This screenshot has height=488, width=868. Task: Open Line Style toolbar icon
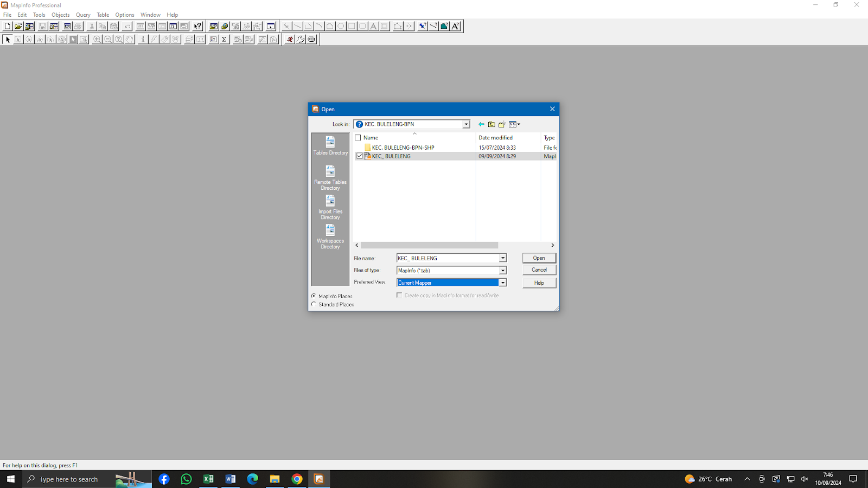433,26
